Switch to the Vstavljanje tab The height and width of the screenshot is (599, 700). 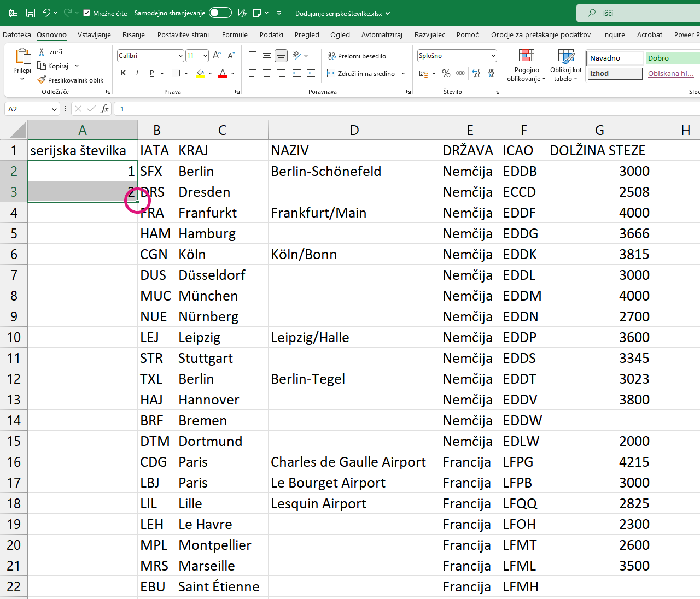tap(94, 34)
